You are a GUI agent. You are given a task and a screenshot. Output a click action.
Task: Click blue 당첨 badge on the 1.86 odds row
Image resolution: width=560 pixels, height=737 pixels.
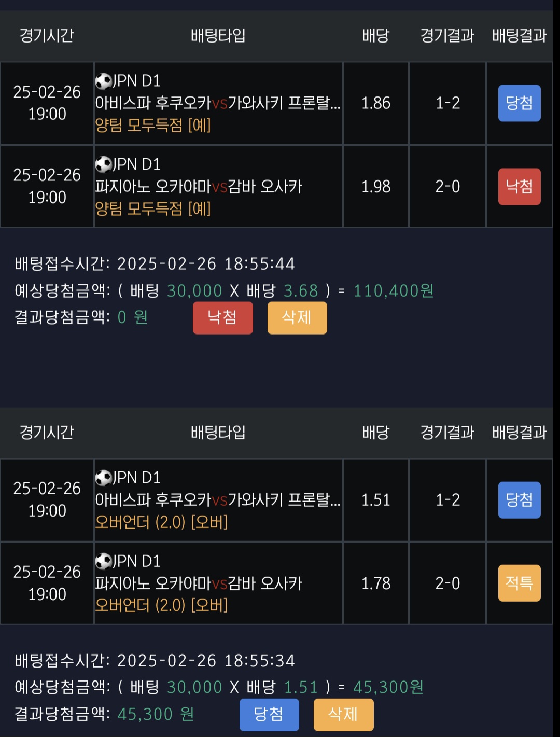519,103
